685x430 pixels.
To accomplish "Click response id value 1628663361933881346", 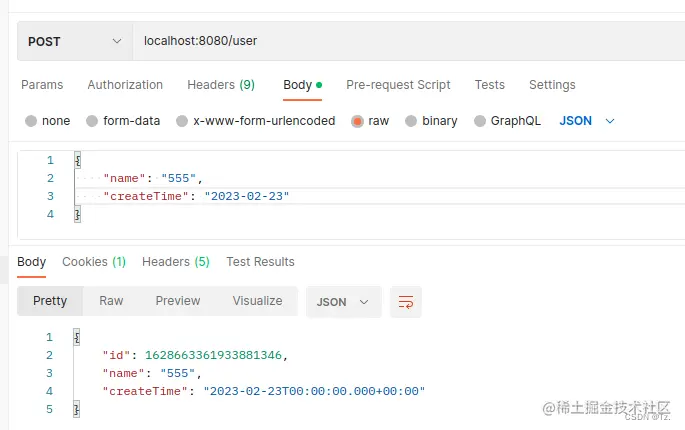I will pyautogui.click(x=213, y=355).
